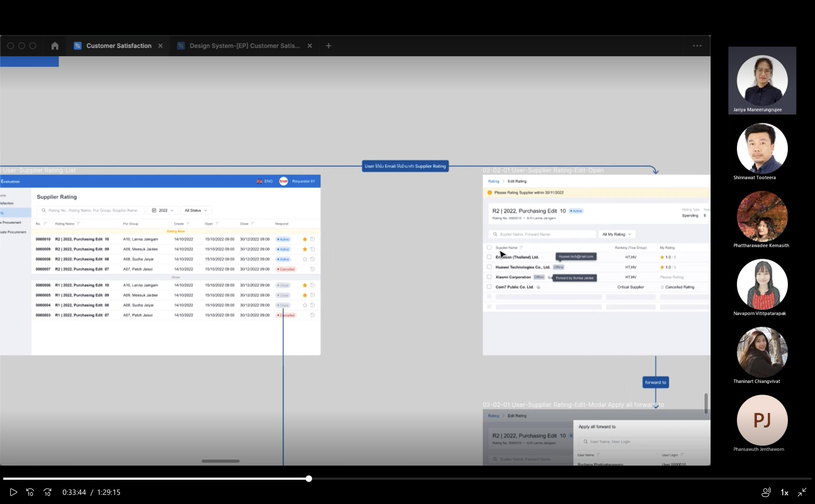The image size is (815, 504).
Task: Toggle the star for rating 0000009
Action: point(305,249)
